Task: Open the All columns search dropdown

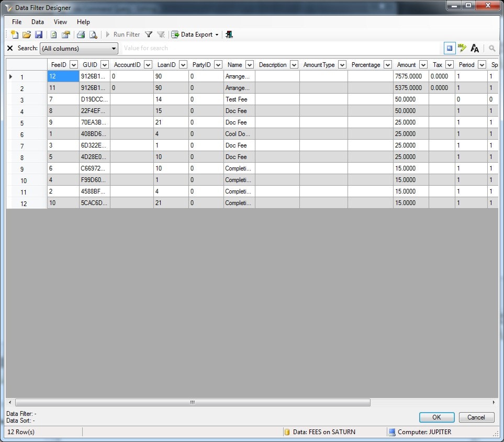Action: tap(114, 48)
